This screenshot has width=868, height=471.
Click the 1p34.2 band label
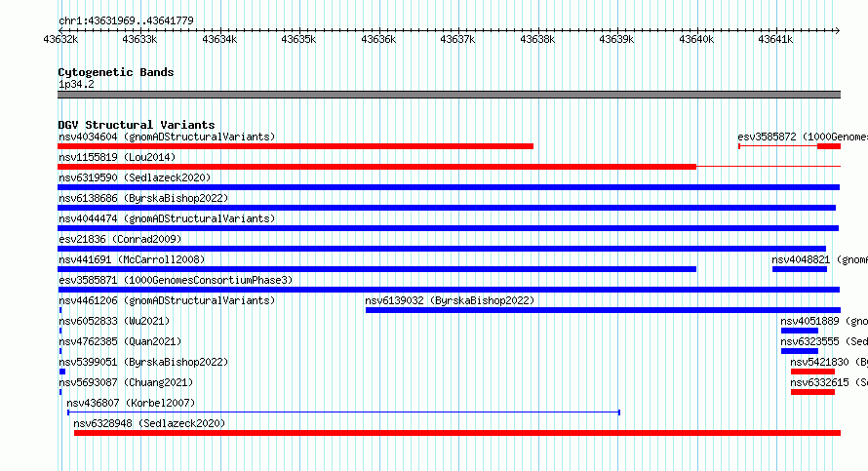tap(76, 84)
